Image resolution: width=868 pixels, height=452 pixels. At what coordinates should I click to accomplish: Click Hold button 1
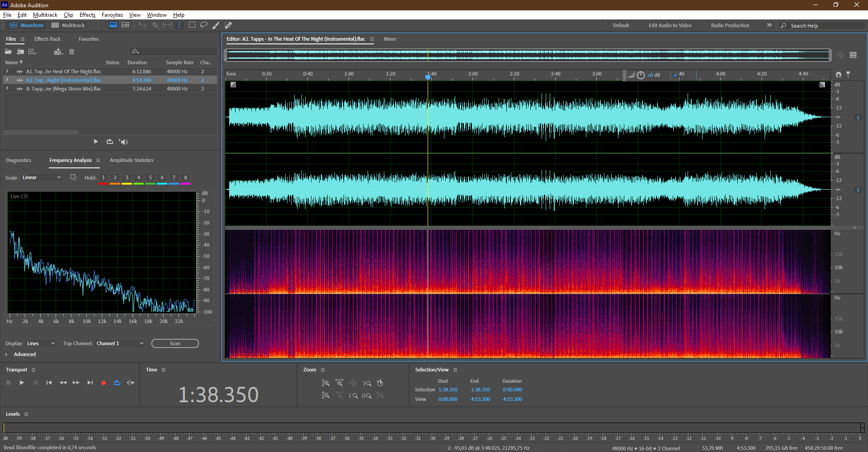pyautogui.click(x=103, y=178)
